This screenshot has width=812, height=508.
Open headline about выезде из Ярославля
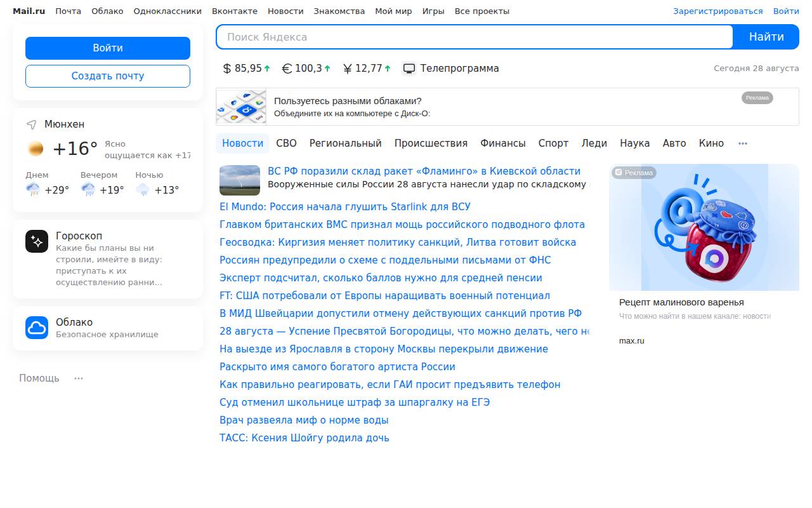click(384, 349)
